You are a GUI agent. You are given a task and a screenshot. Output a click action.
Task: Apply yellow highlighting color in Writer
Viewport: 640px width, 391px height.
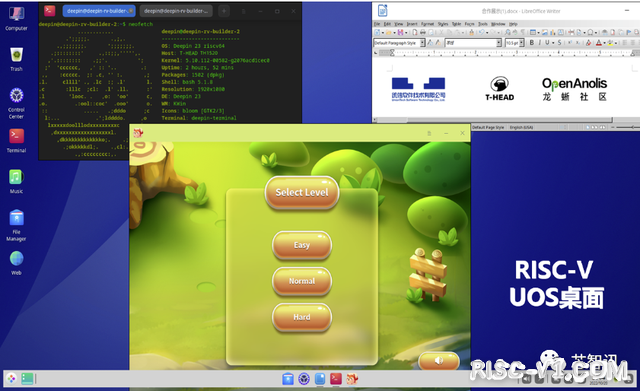pos(610,43)
